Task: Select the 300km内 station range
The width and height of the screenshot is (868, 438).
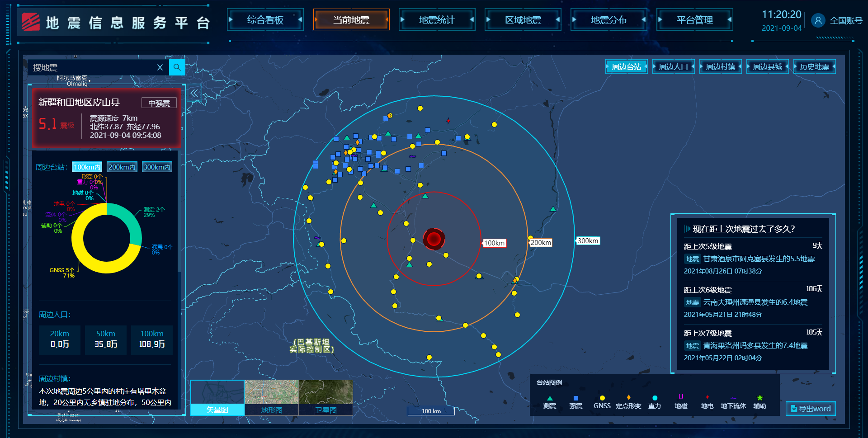Action: [x=157, y=167]
